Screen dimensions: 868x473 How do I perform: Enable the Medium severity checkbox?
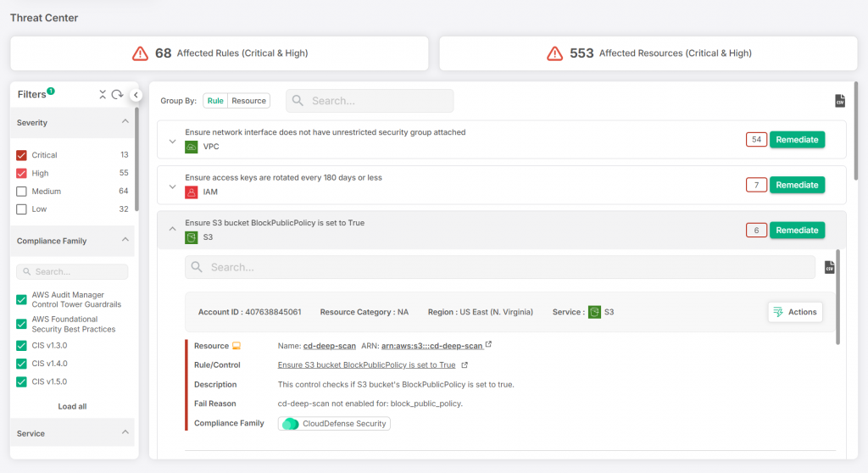tap(22, 192)
